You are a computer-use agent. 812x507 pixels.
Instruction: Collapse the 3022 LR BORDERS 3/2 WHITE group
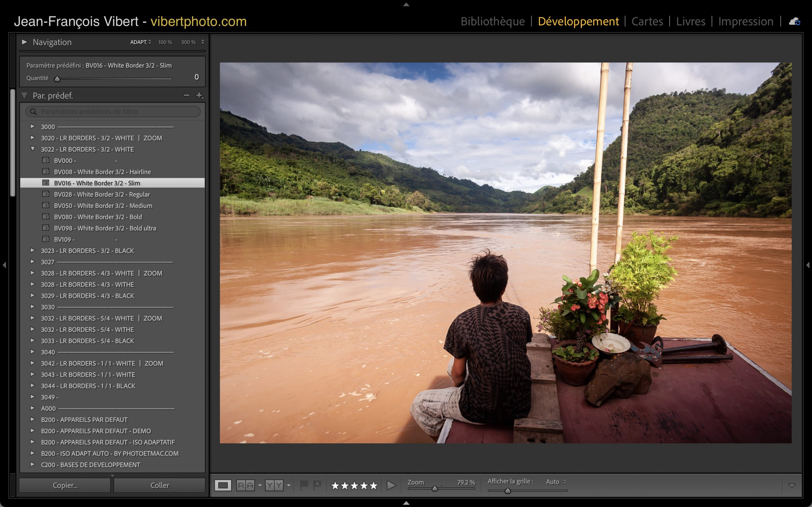click(33, 149)
